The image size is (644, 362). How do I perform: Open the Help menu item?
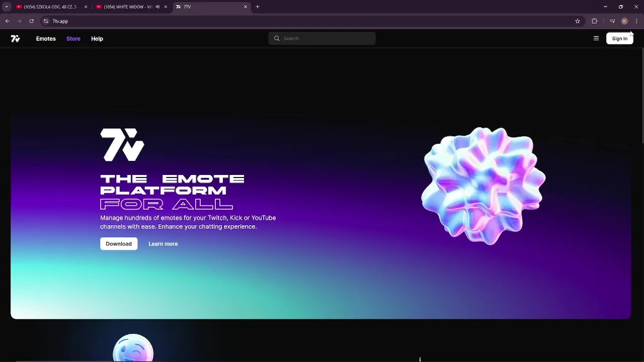[x=97, y=39]
